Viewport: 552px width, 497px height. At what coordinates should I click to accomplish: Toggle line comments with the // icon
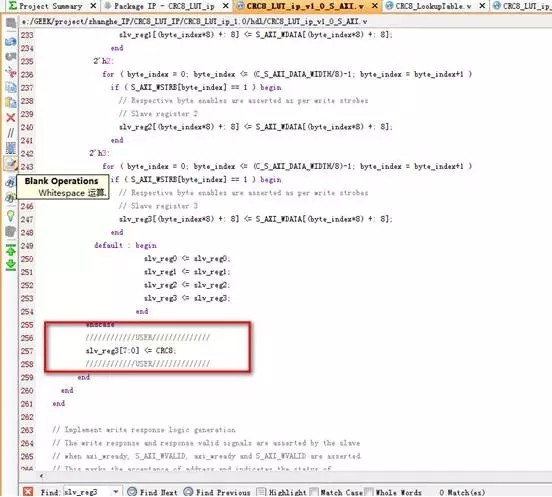(11, 133)
